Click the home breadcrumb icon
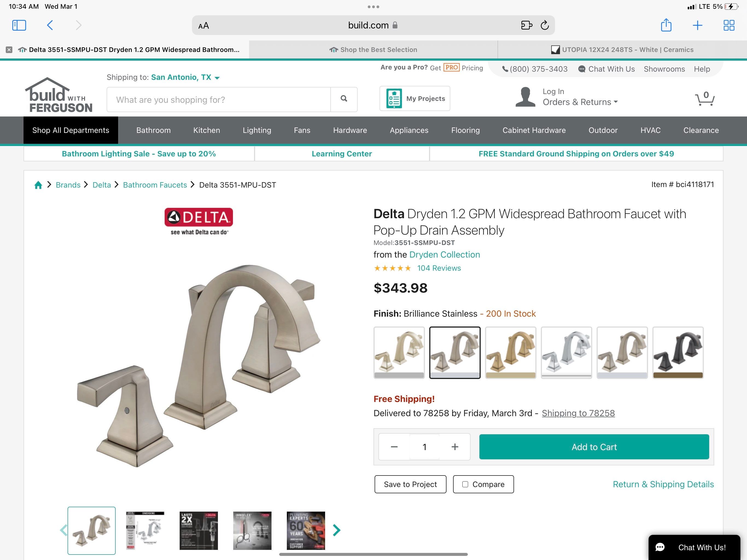The width and height of the screenshot is (747, 560). pyautogui.click(x=38, y=185)
